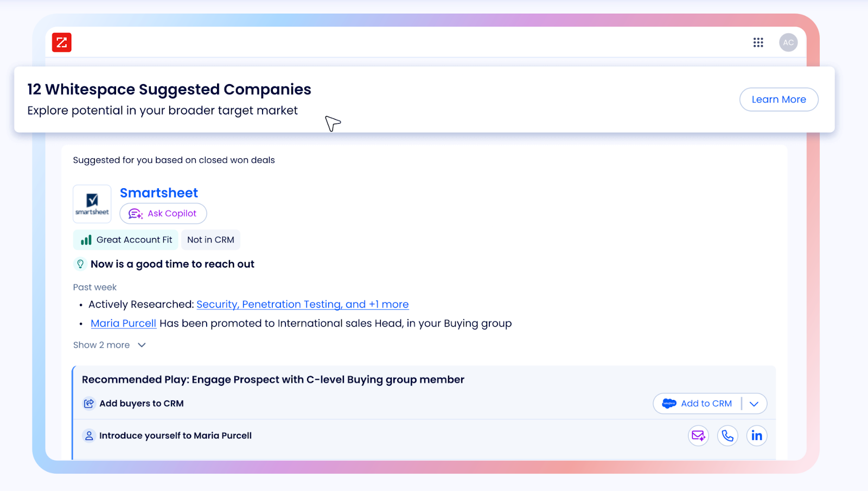Viewport: 868px width, 491px height.
Task: Click the person icon beside Introduce yourself
Action: [x=89, y=436]
